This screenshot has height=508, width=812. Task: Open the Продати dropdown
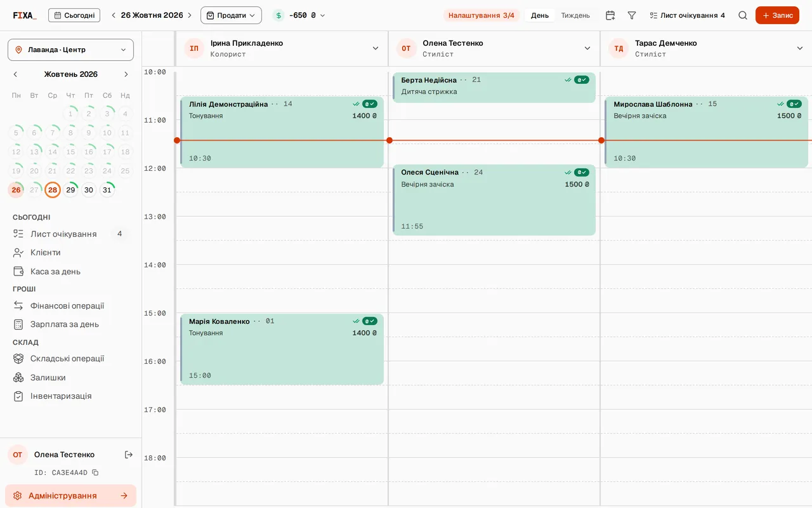point(231,15)
